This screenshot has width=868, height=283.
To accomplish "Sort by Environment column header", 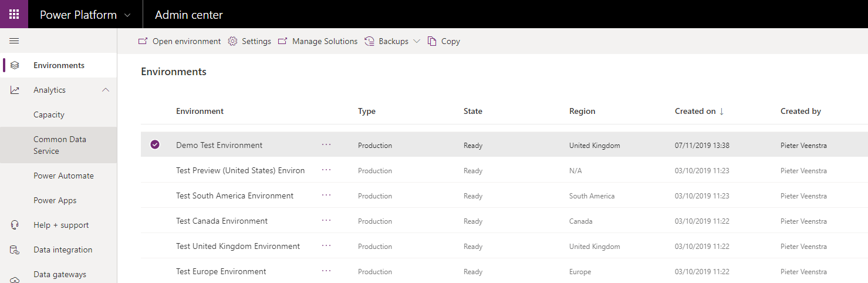I will click(200, 111).
